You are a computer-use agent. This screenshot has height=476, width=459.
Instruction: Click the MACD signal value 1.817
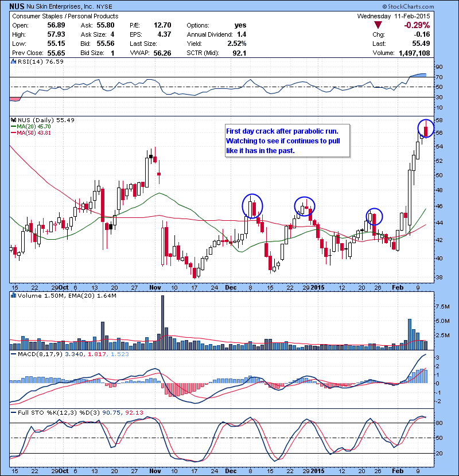point(97,354)
